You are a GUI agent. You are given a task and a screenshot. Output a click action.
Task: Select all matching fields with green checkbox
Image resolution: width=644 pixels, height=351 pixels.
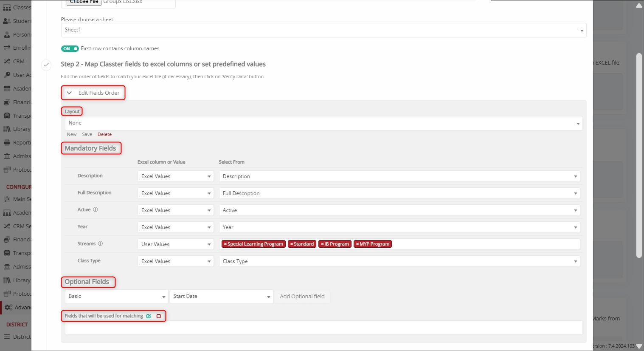click(149, 316)
